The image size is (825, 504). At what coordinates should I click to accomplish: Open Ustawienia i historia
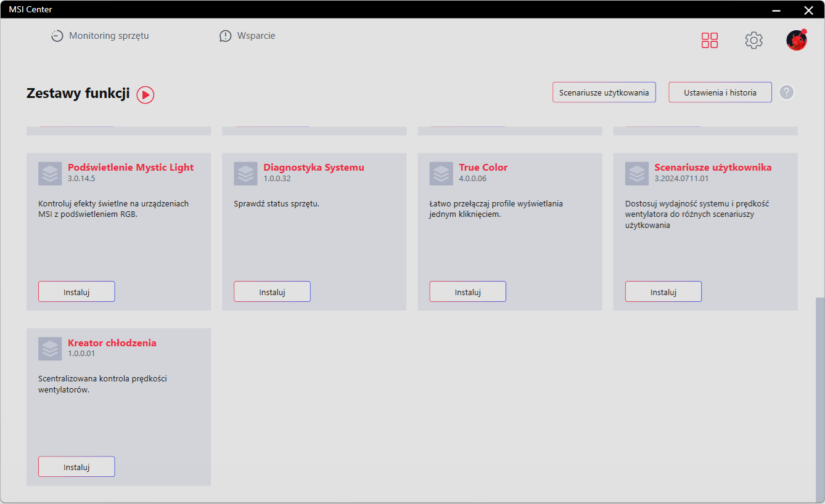pyautogui.click(x=720, y=92)
